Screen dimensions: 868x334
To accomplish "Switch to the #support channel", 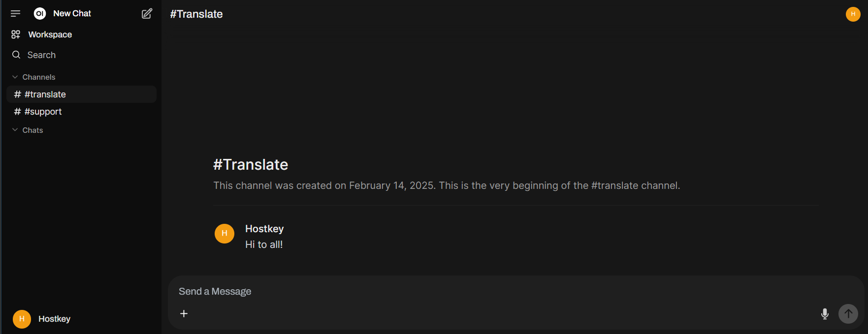I will pos(43,112).
